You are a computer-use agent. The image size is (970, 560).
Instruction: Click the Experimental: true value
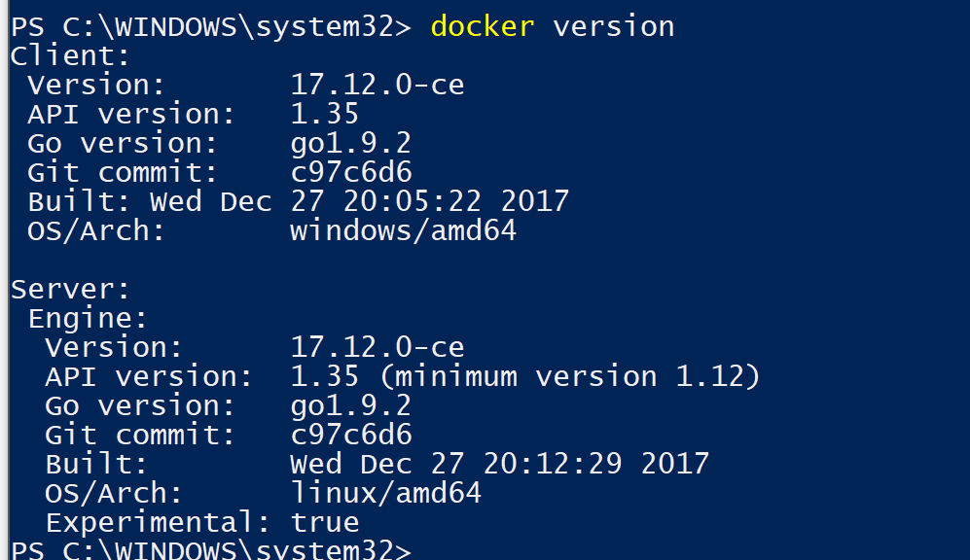pos(325,523)
